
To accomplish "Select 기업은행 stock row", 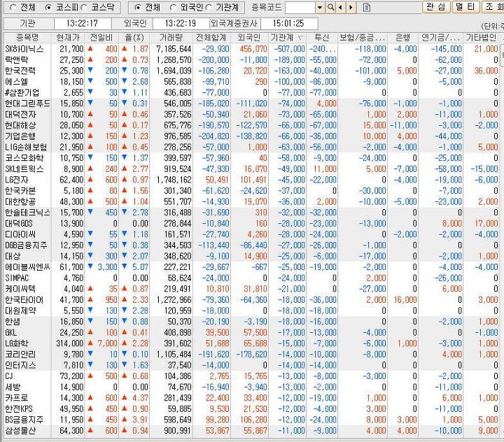I will (x=251, y=136).
